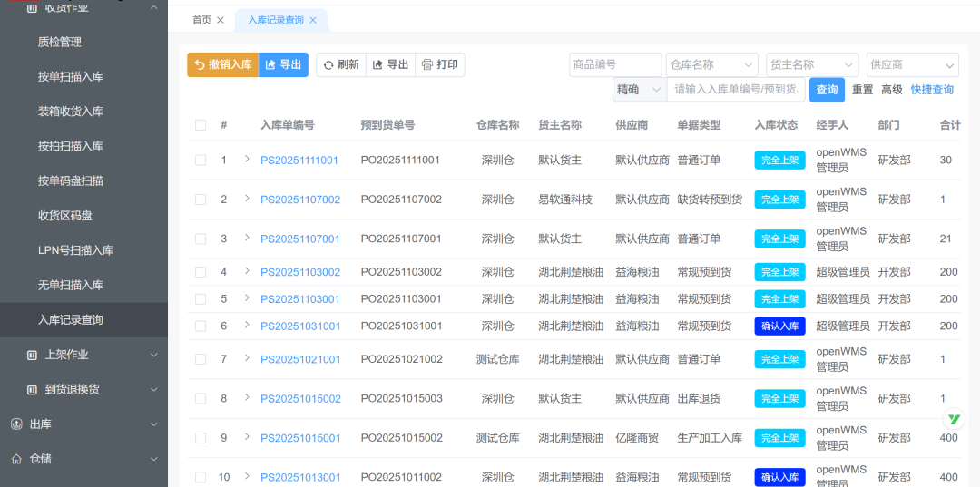980x487 pixels.
Task: Select the checkbox for row PS20251021001
Action: (x=201, y=359)
